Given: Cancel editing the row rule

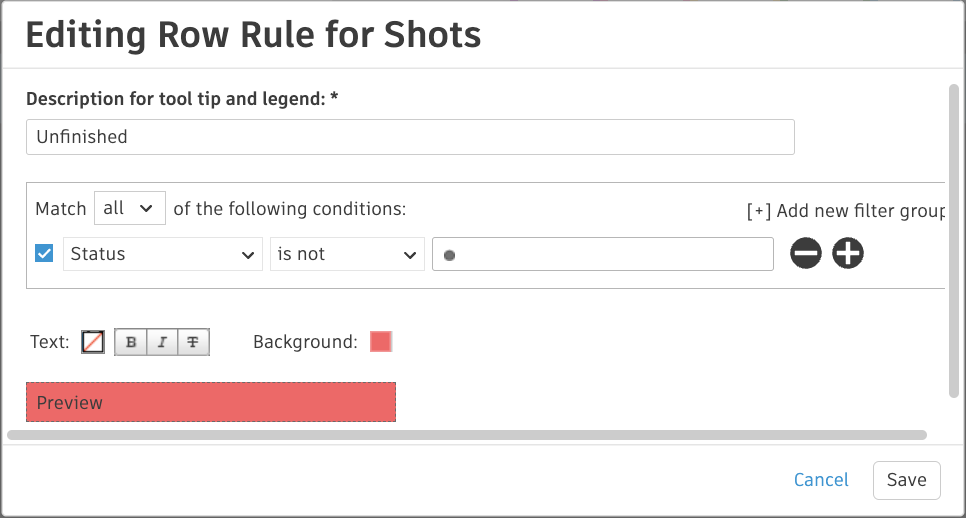Looking at the screenshot, I should [x=821, y=480].
